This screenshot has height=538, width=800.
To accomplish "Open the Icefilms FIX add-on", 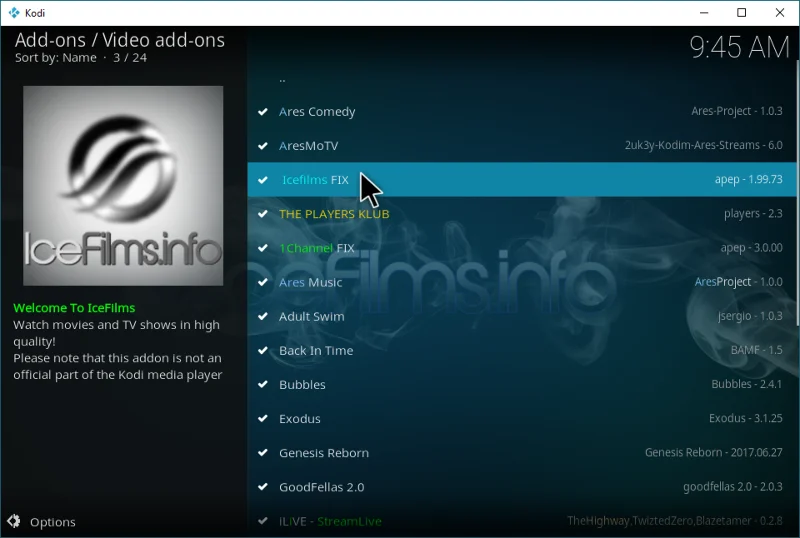I will click(x=522, y=180).
